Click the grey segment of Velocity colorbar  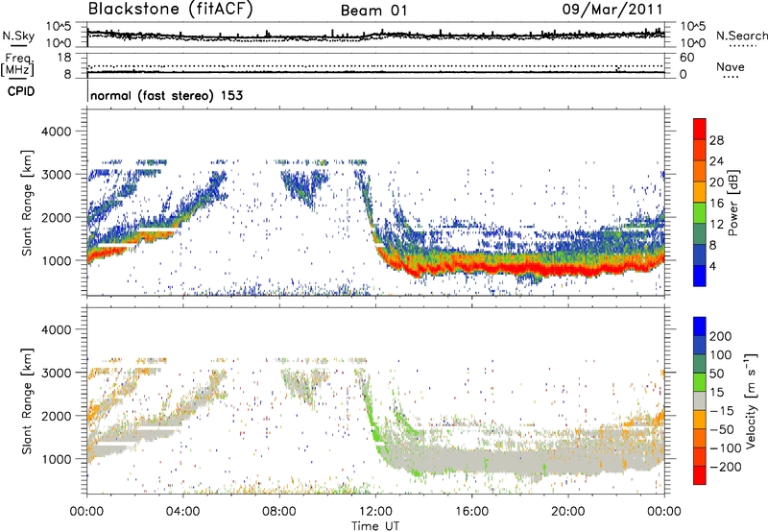coord(700,400)
